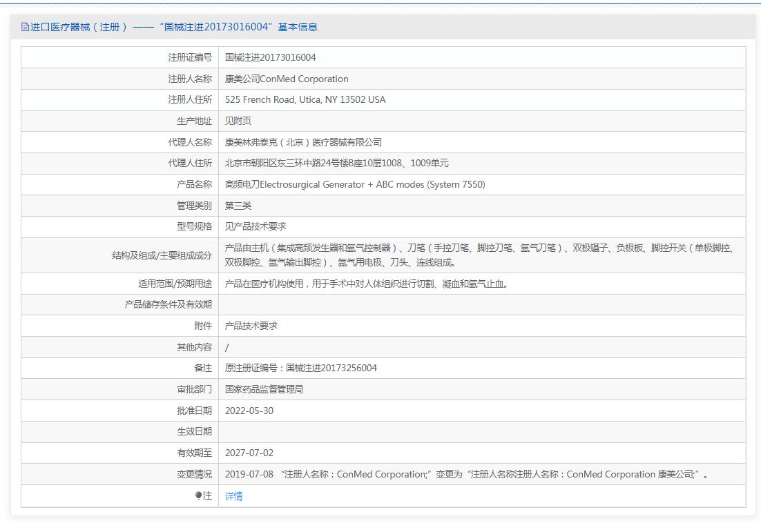Image resolution: width=761 pixels, height=532 pixels.
Task: Select registration number 国械注进20173016004 in the table
Action: click(270, 57)
